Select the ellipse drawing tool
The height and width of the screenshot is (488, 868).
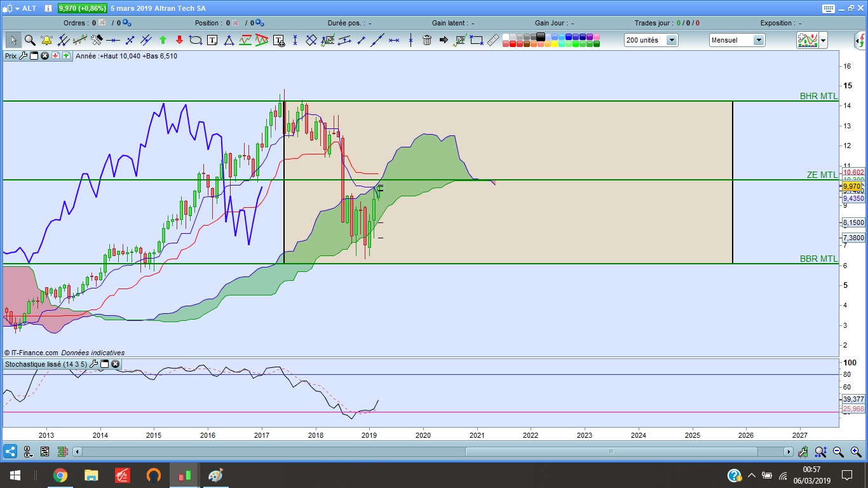196,40
